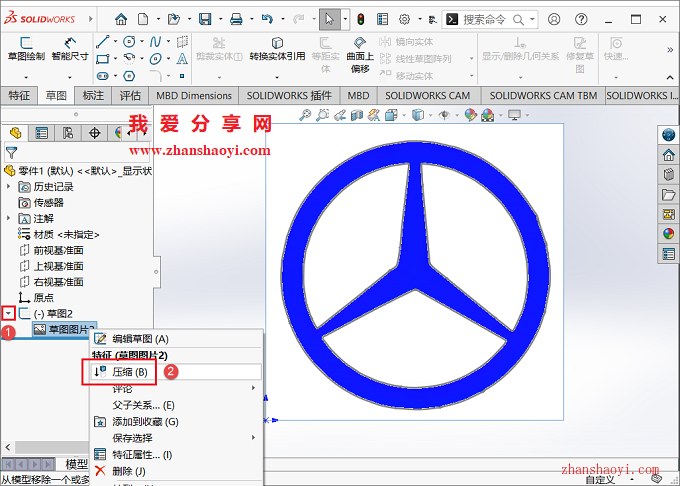
Task: Expand the 历史记录 history folder
Action: (10, 186)
